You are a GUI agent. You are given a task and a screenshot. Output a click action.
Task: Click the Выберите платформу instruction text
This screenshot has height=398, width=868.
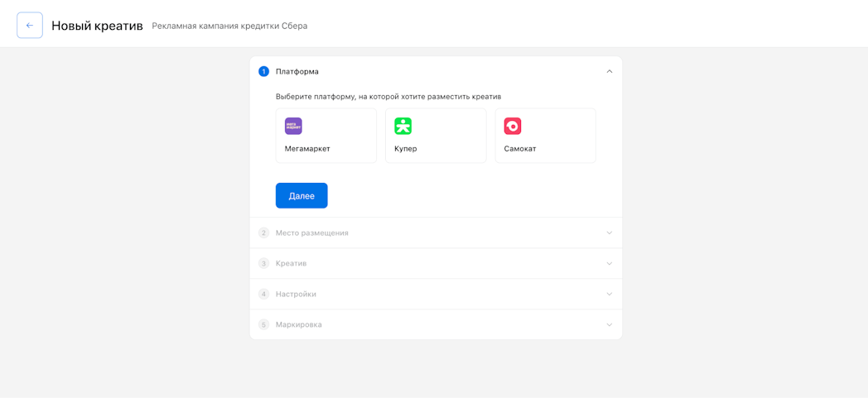click(x=388, y=97)
